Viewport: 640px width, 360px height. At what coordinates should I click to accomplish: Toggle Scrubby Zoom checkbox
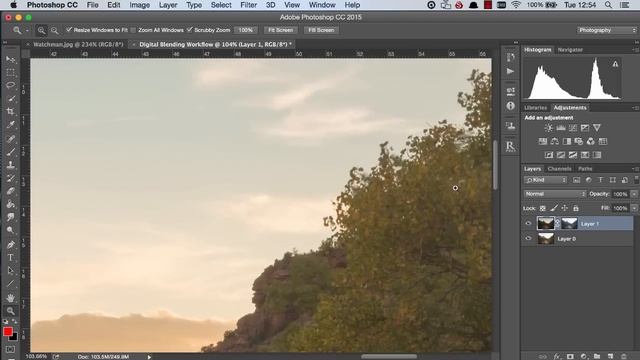pyautogui.click(x=189, y=30)
